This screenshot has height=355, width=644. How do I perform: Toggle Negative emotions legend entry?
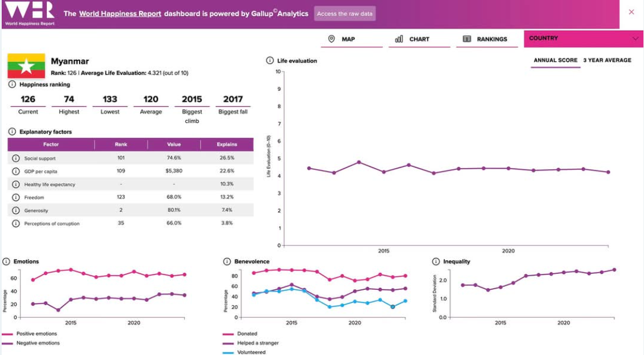point(31,343)
